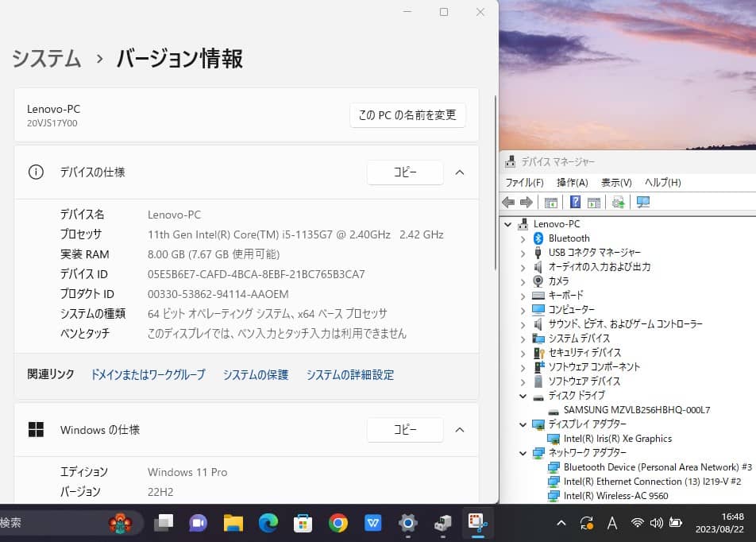This screenshot has height=542, width=756.
Task: Click the sync update tray icon
Action: point(587,523)
